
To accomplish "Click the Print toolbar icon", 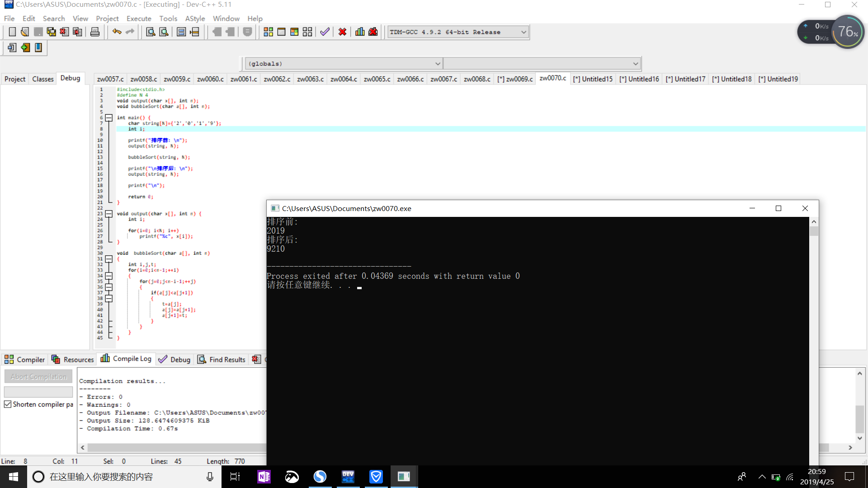I will pyautogui.click(x=95, y=32).
